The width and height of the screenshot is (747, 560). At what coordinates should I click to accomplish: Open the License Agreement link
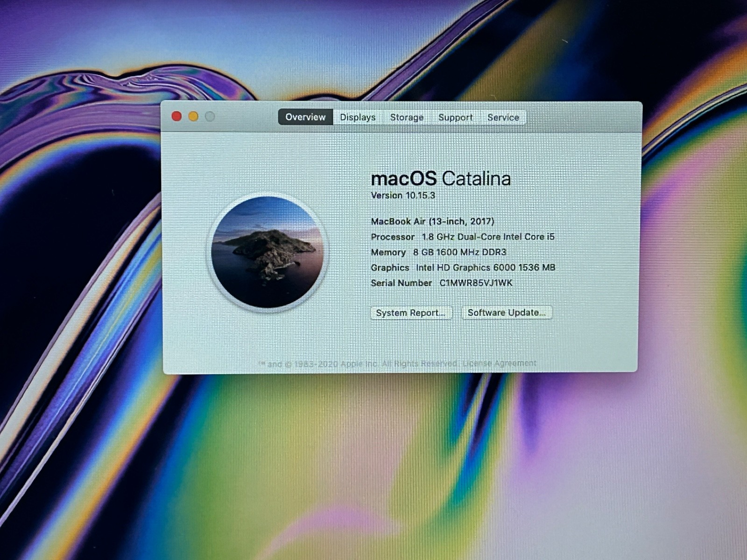coord(499,363)
